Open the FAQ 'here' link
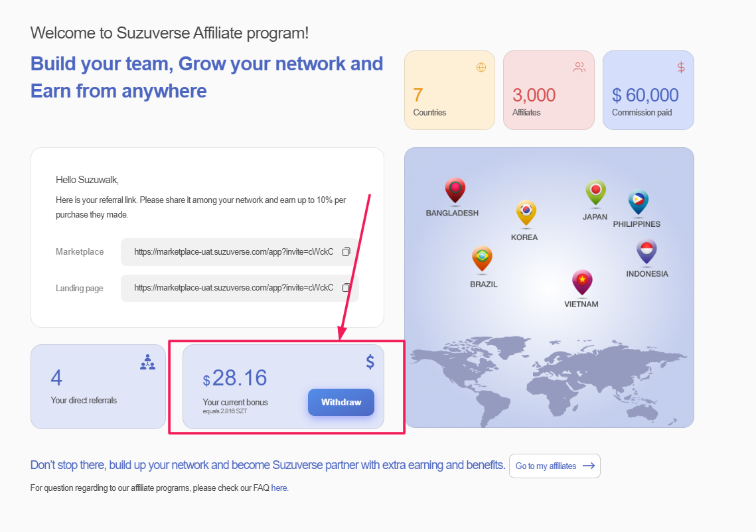 pos(279,488)
